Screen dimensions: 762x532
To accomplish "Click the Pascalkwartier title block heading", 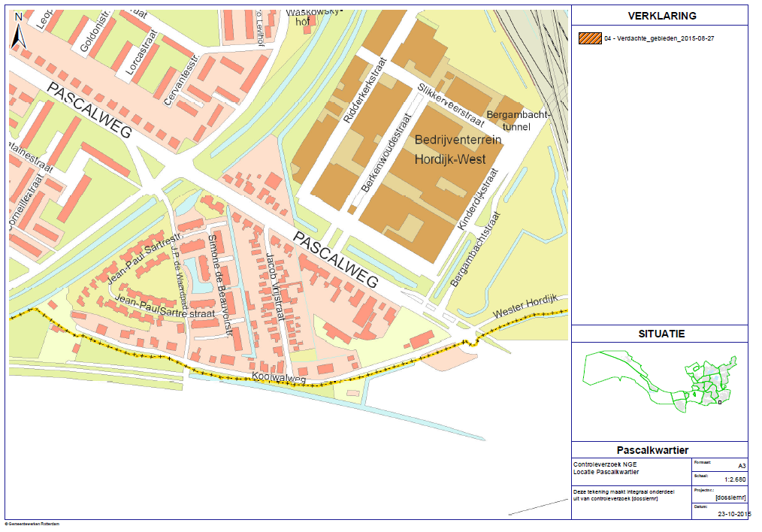I will (x=652, y=450).
